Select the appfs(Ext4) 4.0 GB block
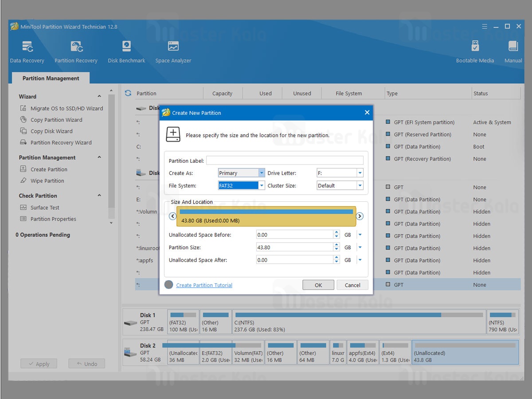This screenshot has width=532, height=399. coord(363,352)
